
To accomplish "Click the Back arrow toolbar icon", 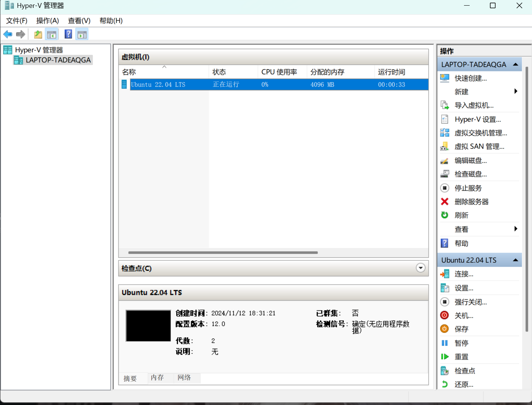I will tap(8, 35).
